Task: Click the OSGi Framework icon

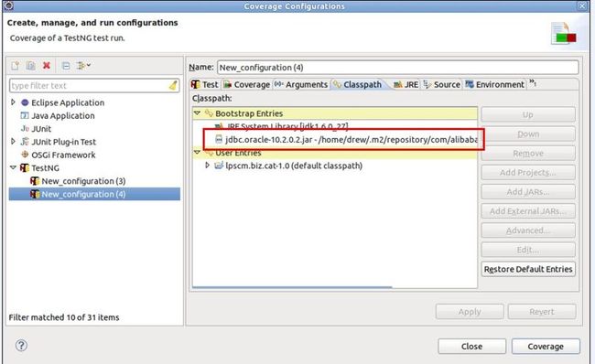Action: 25,155
